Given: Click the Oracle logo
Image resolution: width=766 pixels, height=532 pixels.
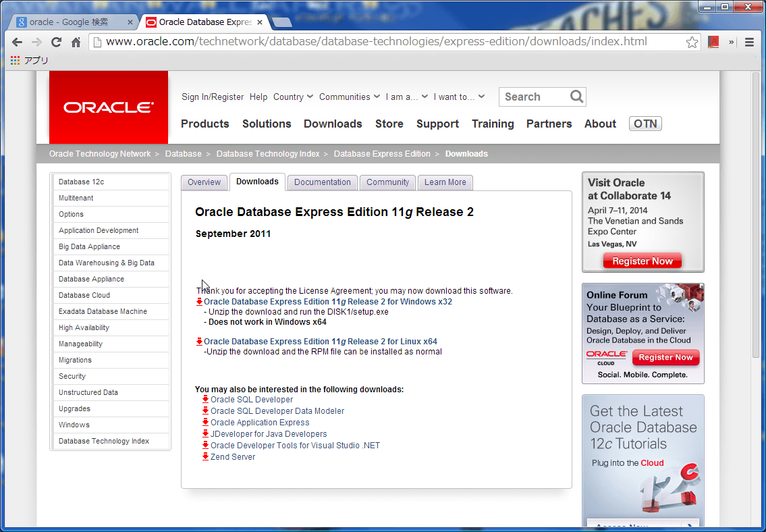Looking at the screenshot, I should point(109,107).
